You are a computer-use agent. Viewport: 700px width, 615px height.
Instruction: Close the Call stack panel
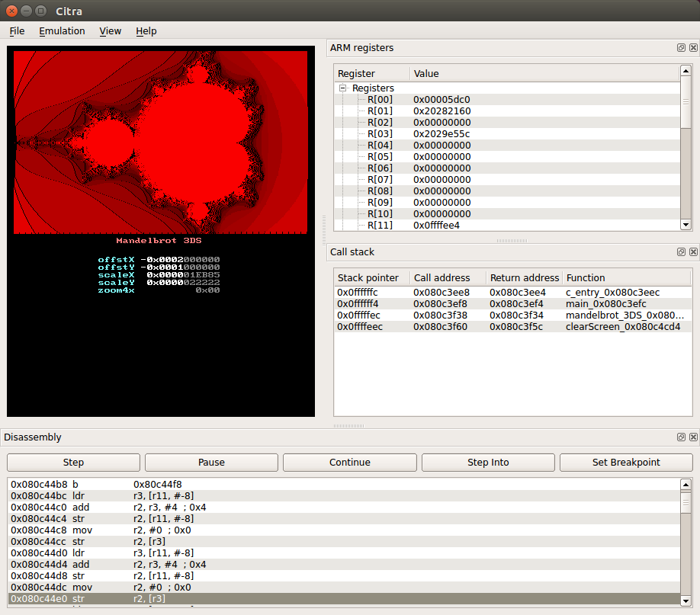[692, 252]
